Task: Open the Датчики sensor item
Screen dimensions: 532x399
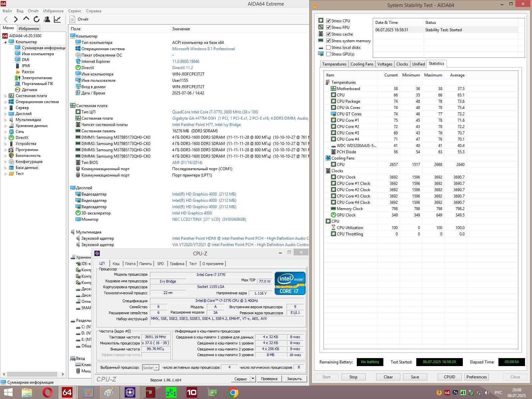Action: (x=18, y=90)
